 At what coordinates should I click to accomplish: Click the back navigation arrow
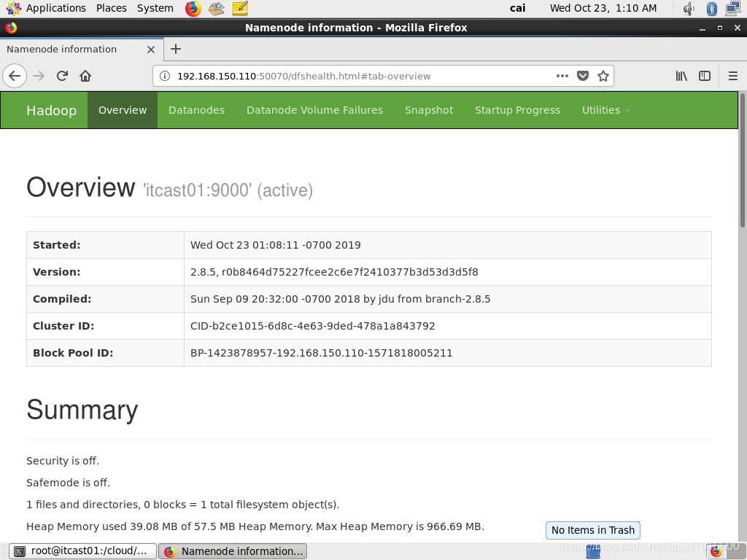pos(15,76)
